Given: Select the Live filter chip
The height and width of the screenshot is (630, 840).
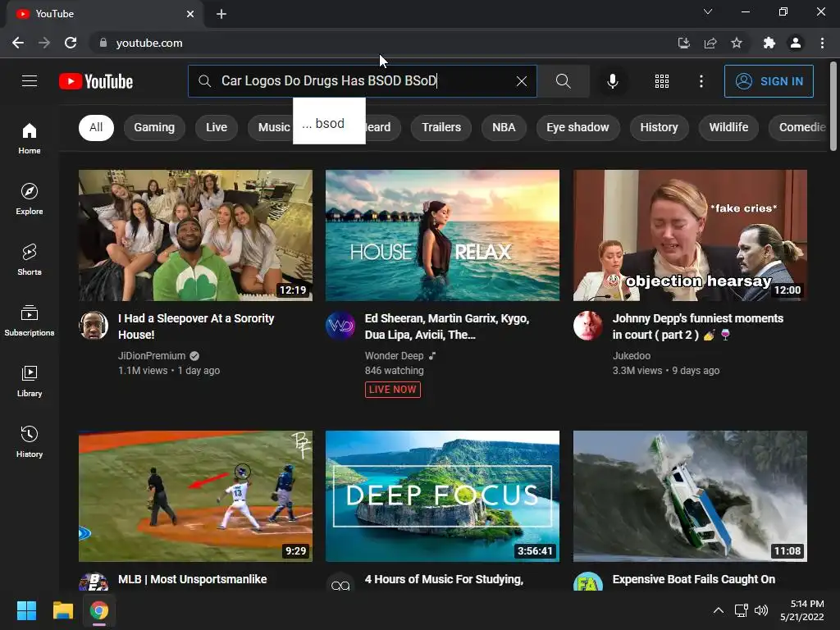Looking at the screenshot, I should click(217, 127).
